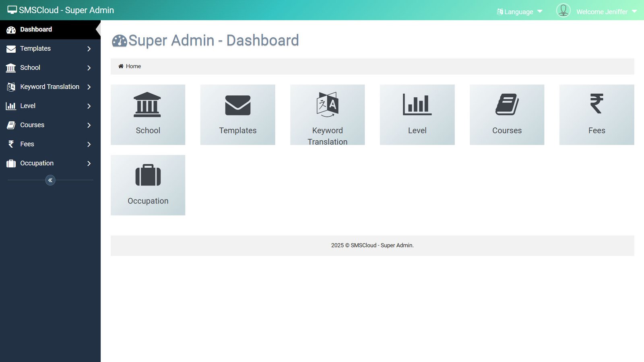Open the Fees rupee tile

coord(597,115)
